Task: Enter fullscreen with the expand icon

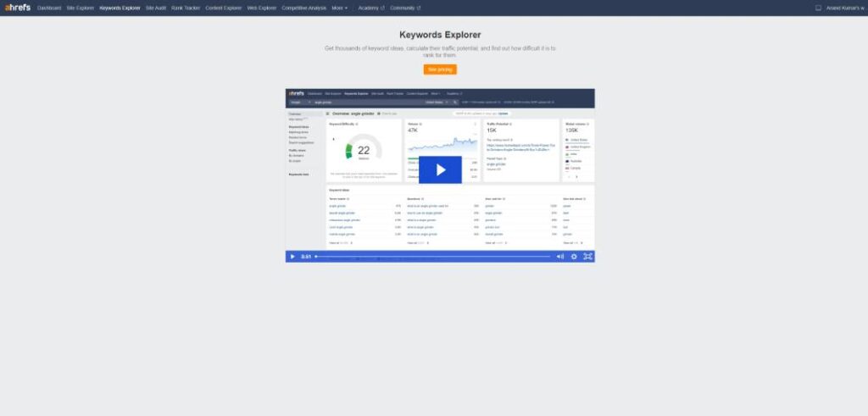Action: click(x=588, y=257)
